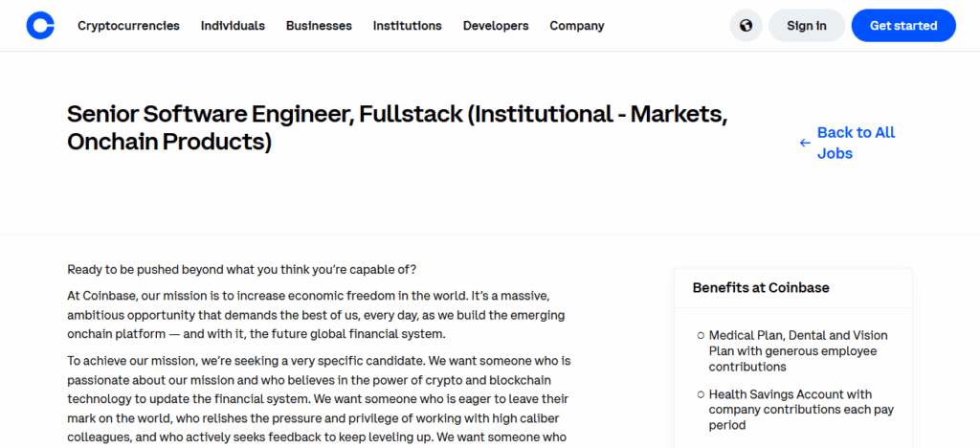Expand the Businesses menu
This screenshot has width=980, height=448.
319,26
